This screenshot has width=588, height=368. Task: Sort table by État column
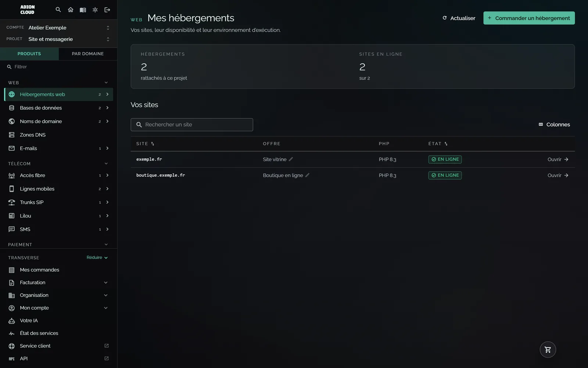(438, 144)
